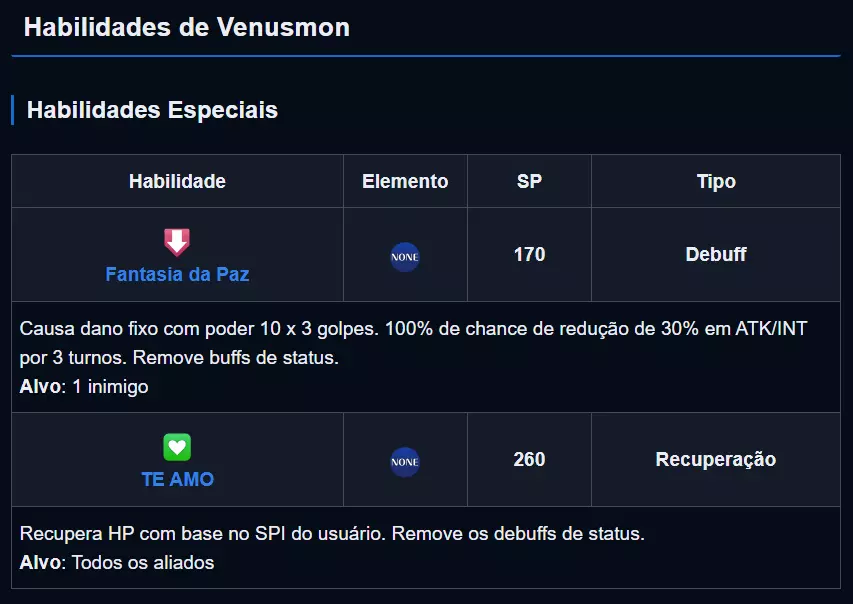The image size is (853, 604).
Task: Click the green heart recovery icon
Action: (177, 446)
